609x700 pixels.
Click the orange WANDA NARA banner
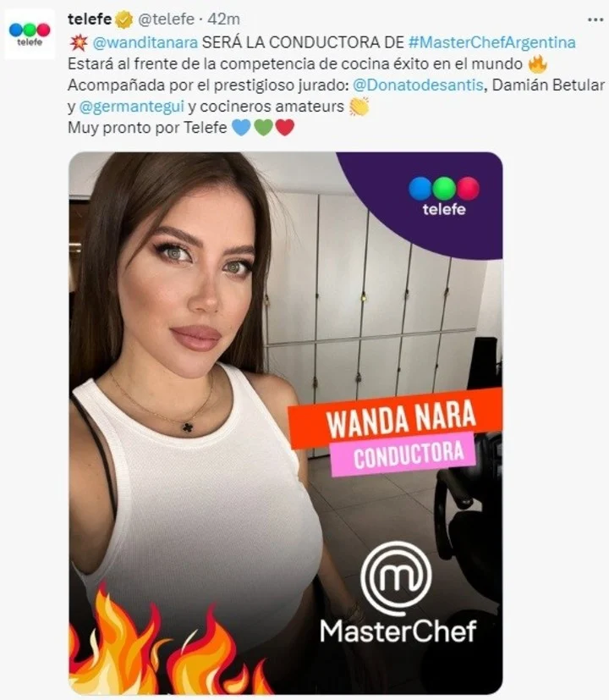pyautogui.click(x=395, y=419)
